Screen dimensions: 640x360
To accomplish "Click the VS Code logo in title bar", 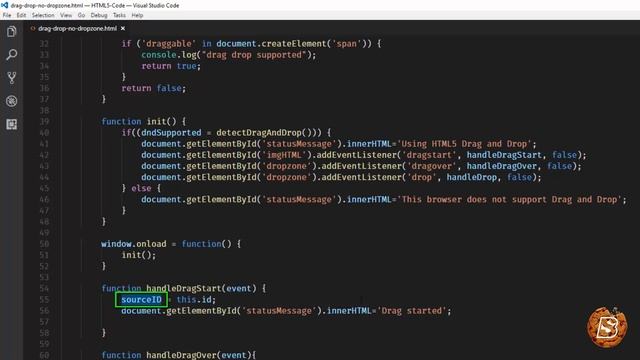I will click(4, 5).
